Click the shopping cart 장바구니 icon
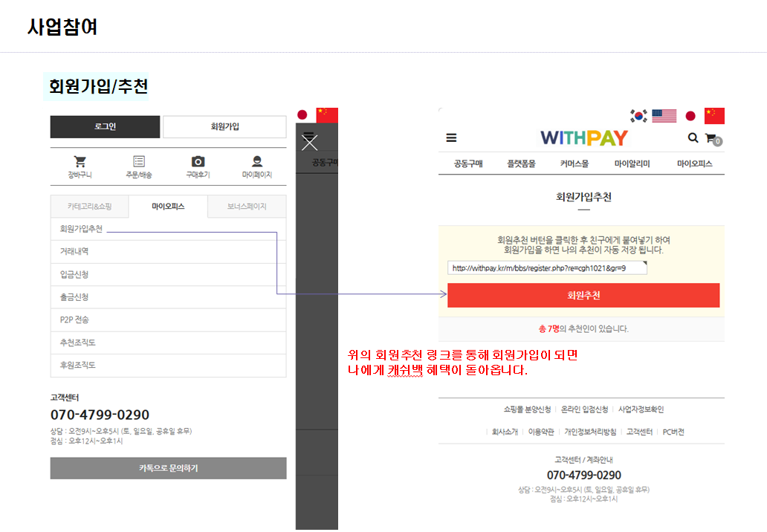Viewport: 767px width, 532px height. coord(80,161)
